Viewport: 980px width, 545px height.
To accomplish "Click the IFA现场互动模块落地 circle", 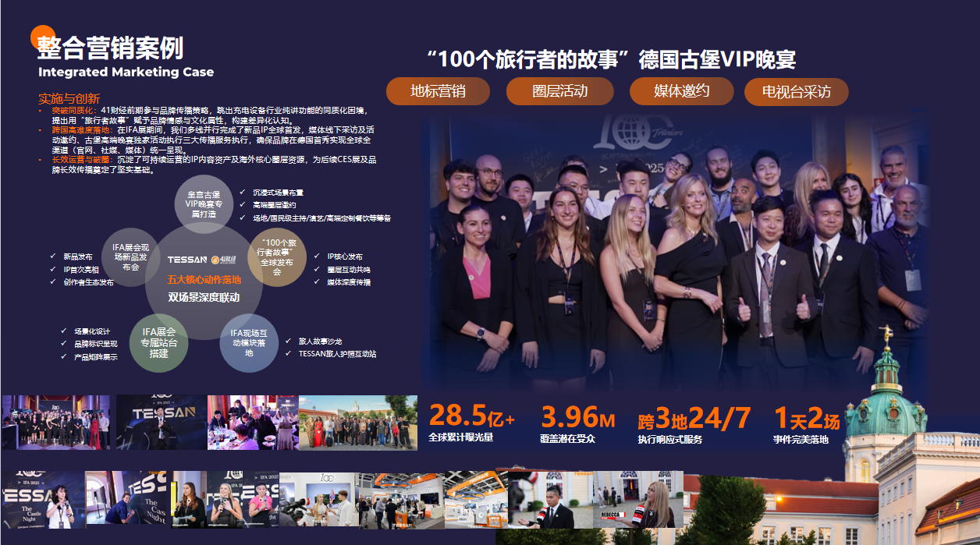I will (249, 342).
